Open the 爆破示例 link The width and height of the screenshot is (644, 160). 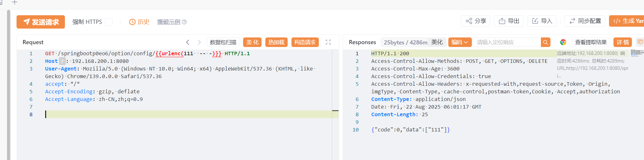[x=169, y=22]
